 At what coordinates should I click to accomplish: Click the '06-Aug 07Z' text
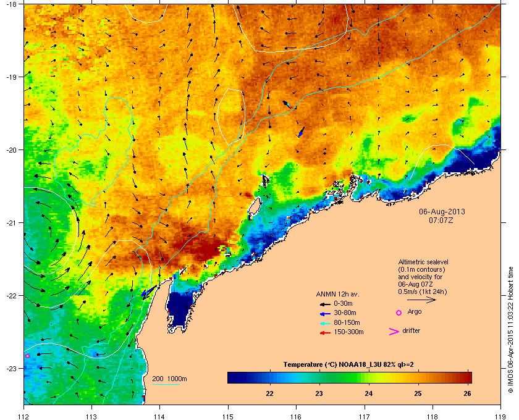415,284
